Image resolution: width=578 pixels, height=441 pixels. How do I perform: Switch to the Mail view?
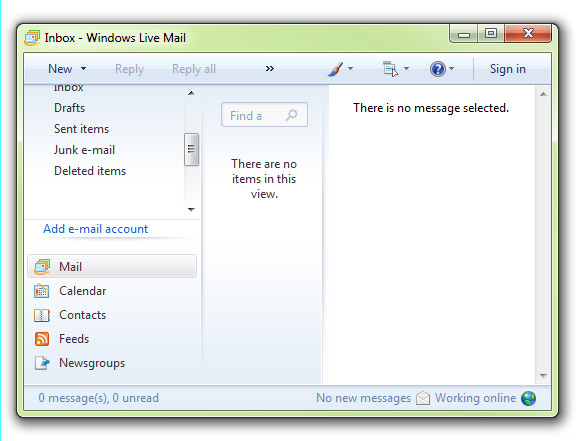[x=112, y=266]
